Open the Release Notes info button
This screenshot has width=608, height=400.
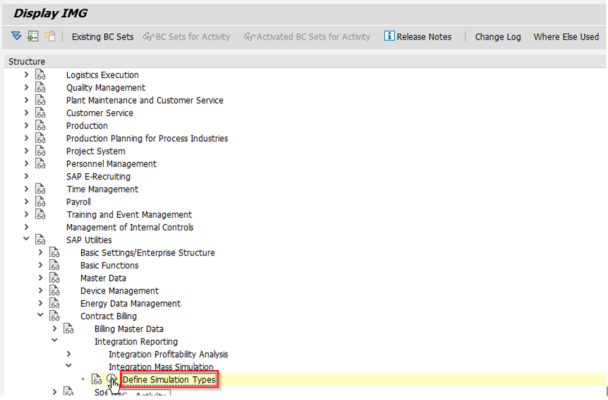click(x=417, y=37)
